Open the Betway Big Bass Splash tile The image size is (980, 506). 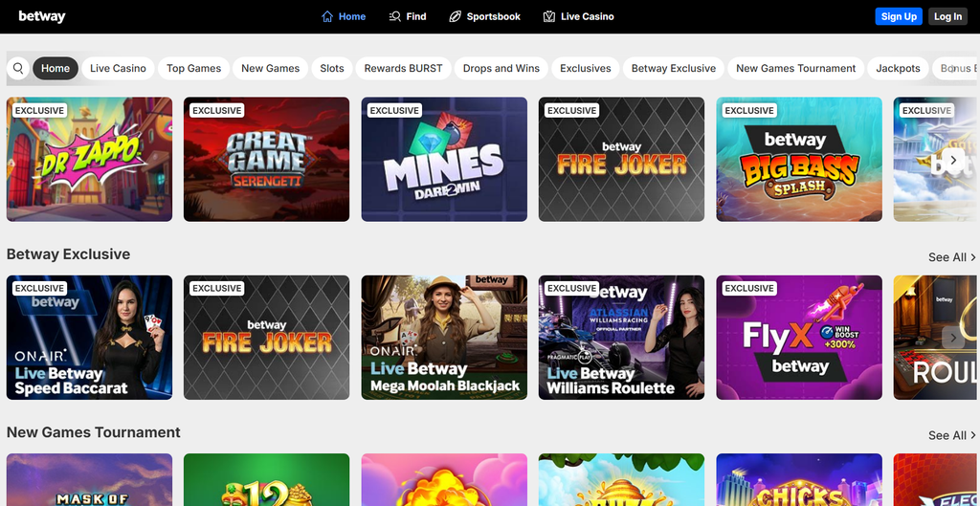799,160
